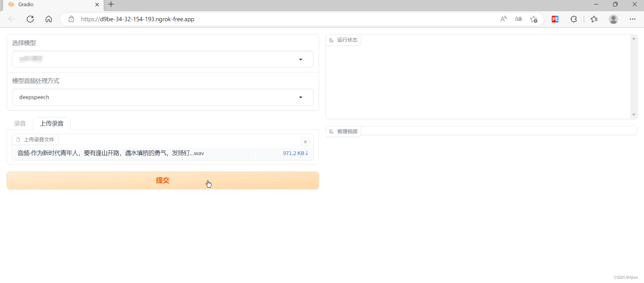Add page to favorites star icon

pos(534,19)
